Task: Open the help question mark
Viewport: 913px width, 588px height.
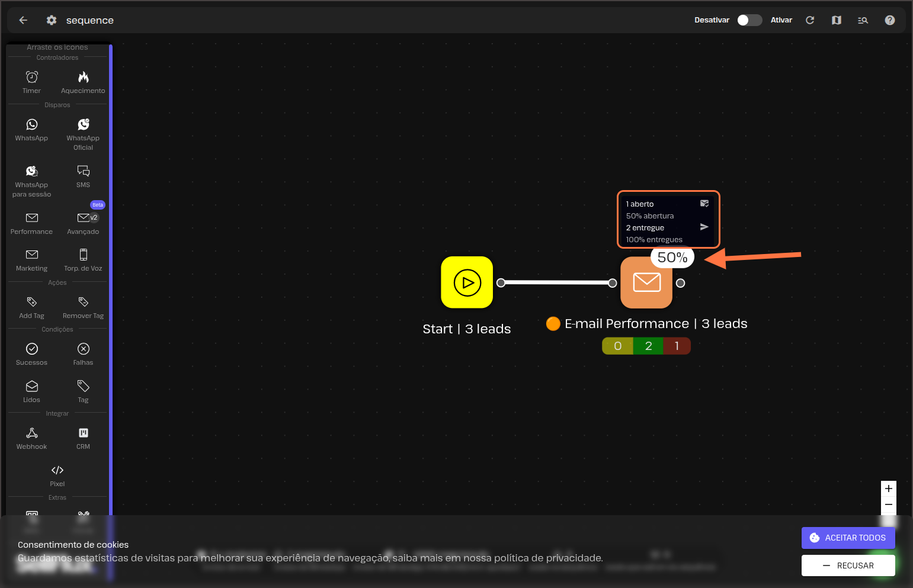Action: point(889,20)
